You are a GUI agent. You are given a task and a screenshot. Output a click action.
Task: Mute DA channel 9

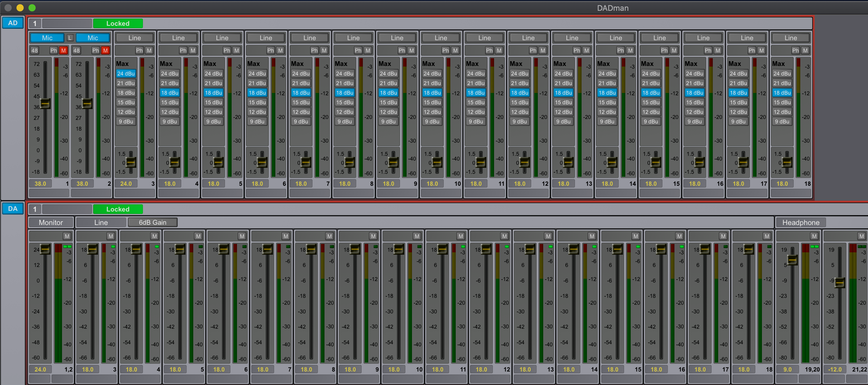click(x=373, y=236)
